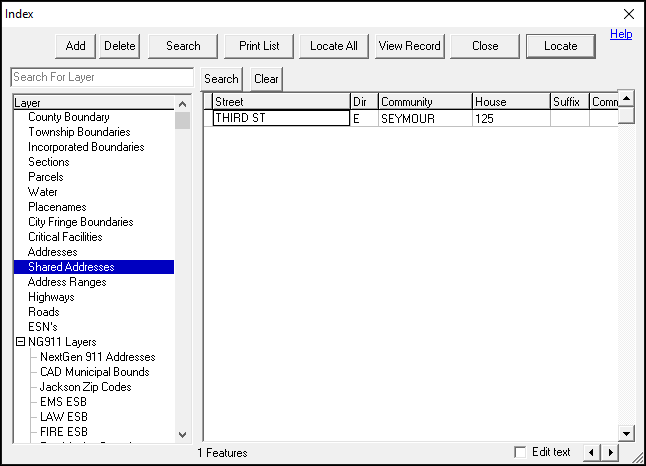Collapse the NG911 Layers tree node
The height and width of the screenshot is (466, 646).
[20, 342]
